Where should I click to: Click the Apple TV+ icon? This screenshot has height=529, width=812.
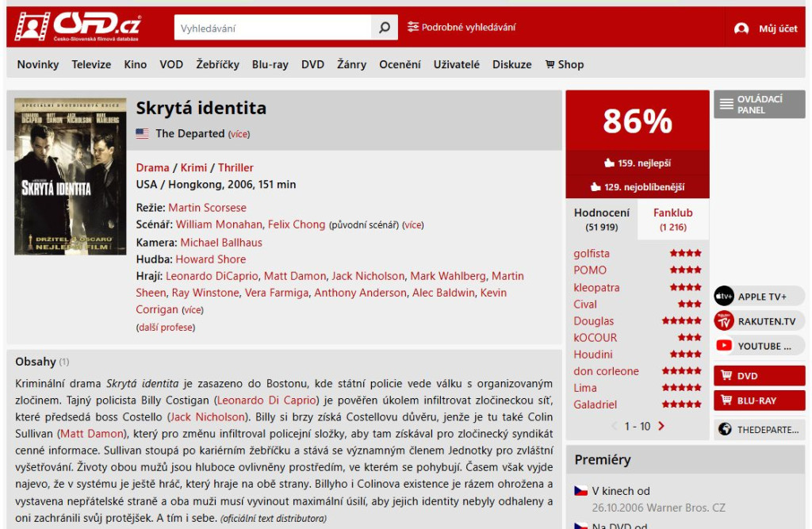724,297
